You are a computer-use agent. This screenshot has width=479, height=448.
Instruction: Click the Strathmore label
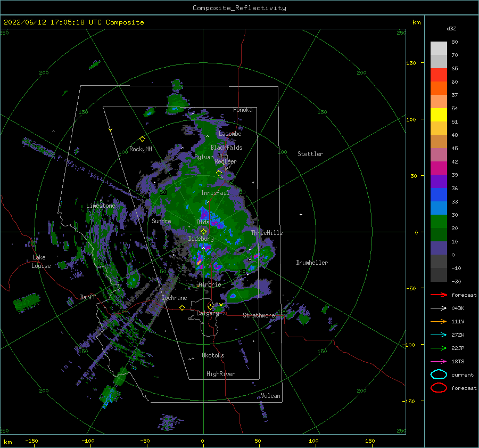click(x=259, y=315)
